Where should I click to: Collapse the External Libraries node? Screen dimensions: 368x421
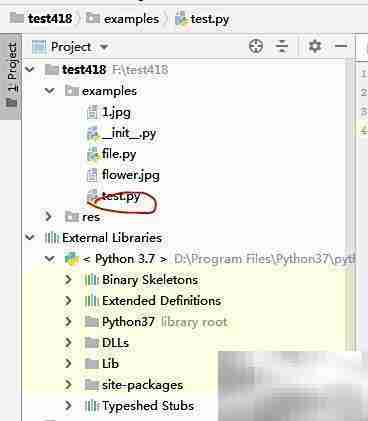(30, 237)
